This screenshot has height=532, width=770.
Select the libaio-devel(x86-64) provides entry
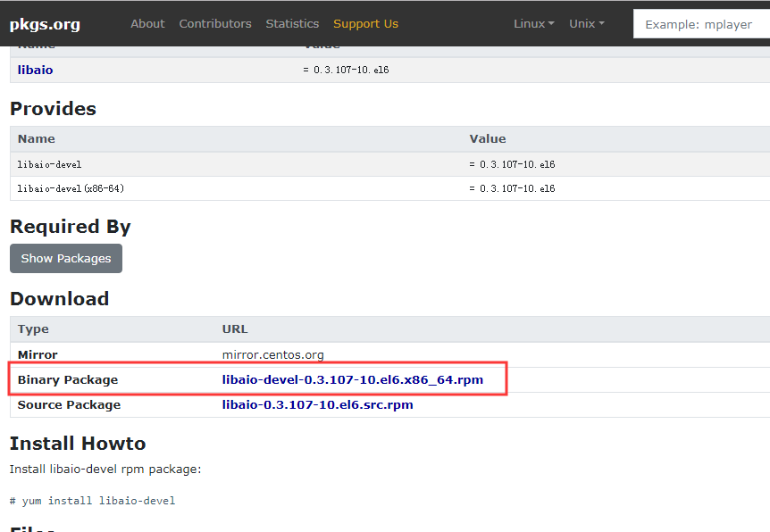point(71,188)
